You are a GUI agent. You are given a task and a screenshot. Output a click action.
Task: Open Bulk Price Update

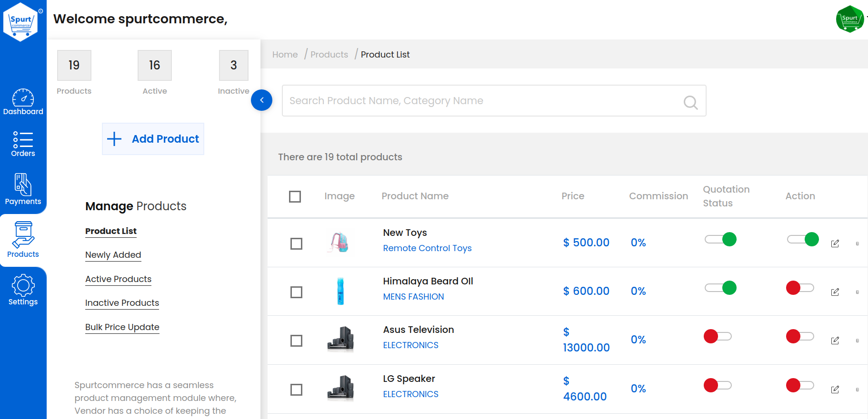coord(122,327)
